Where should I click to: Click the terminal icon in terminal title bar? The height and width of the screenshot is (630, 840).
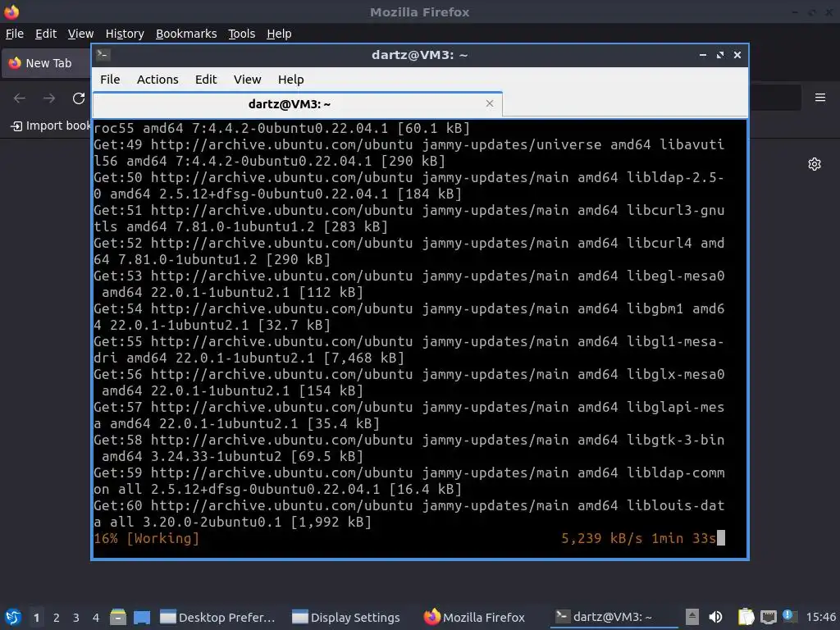click(103, 55)
